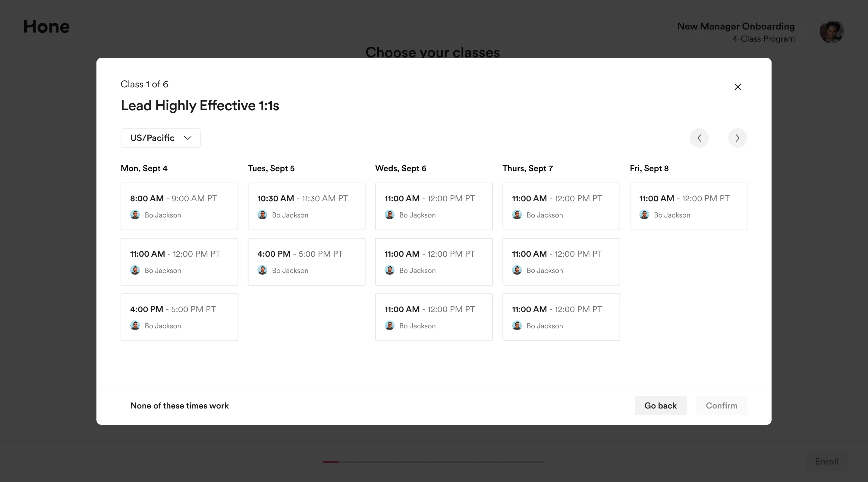Click the enrollment progress bar
868x482 pixels.
click(434, 462)
